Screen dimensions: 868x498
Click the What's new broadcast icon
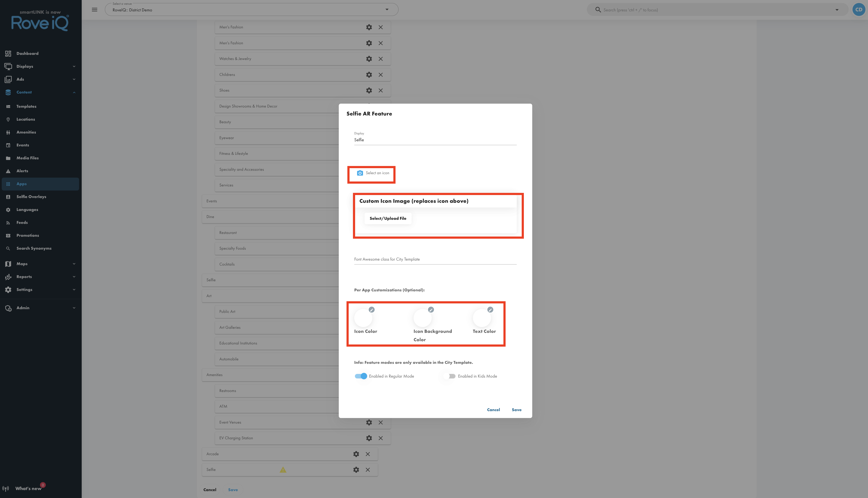[6, 488]
